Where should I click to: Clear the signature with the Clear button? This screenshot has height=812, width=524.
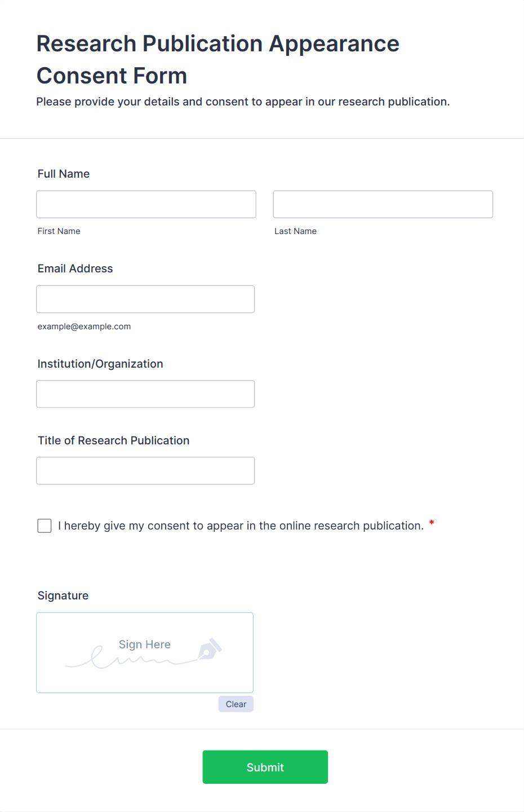pos(236,704)
